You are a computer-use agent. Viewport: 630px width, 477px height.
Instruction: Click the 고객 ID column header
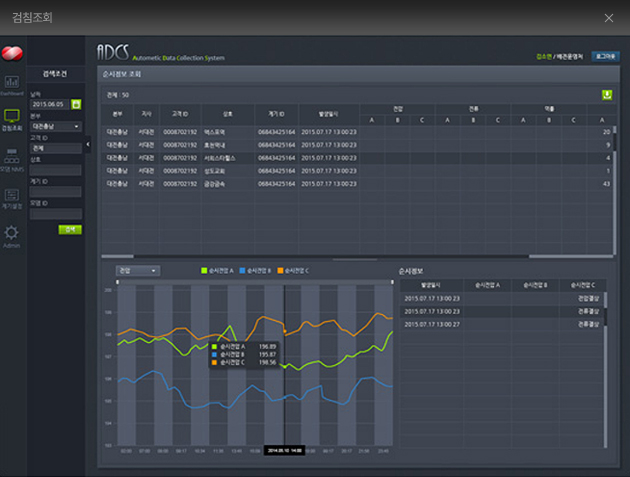[176, 115]
